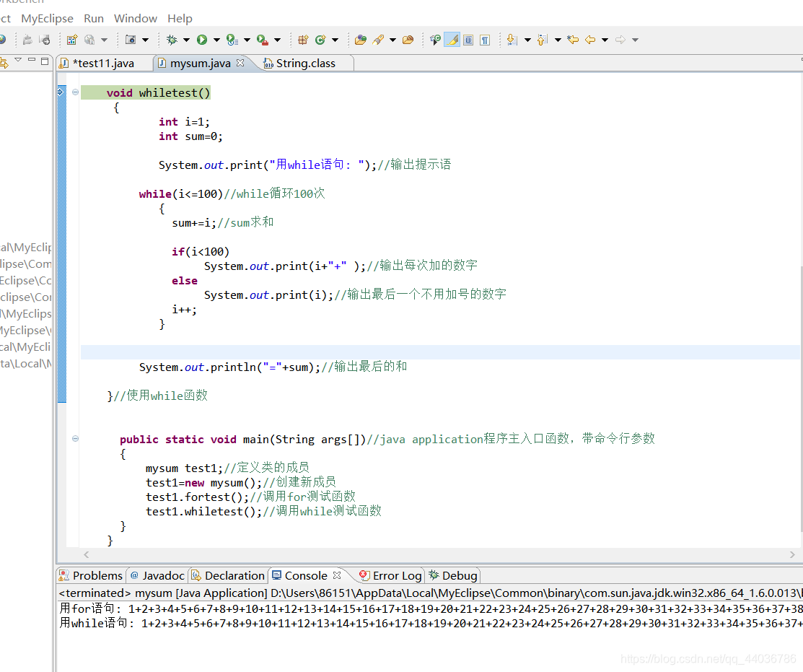Viewport: 803px width, 672px height.
Task: Click the left-panel link-with-editor arrows icon
Action: 4,63
